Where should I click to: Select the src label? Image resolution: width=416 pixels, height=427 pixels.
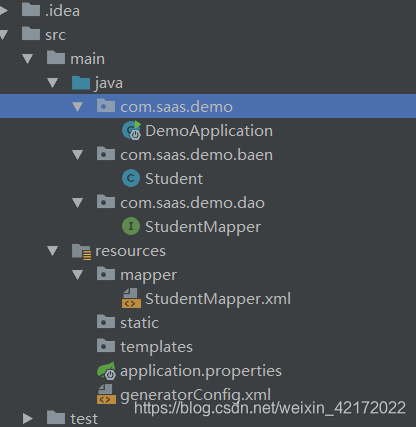(55, 35)
